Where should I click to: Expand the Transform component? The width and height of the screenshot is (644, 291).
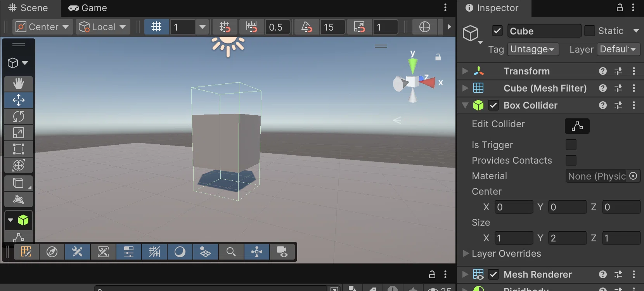[465, 71]
